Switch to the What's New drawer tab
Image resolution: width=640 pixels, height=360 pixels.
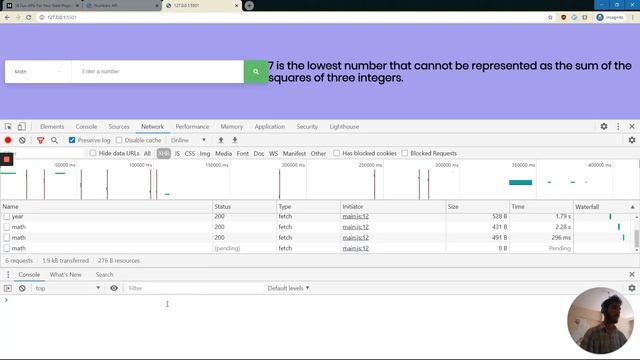(x=65, y=274)
